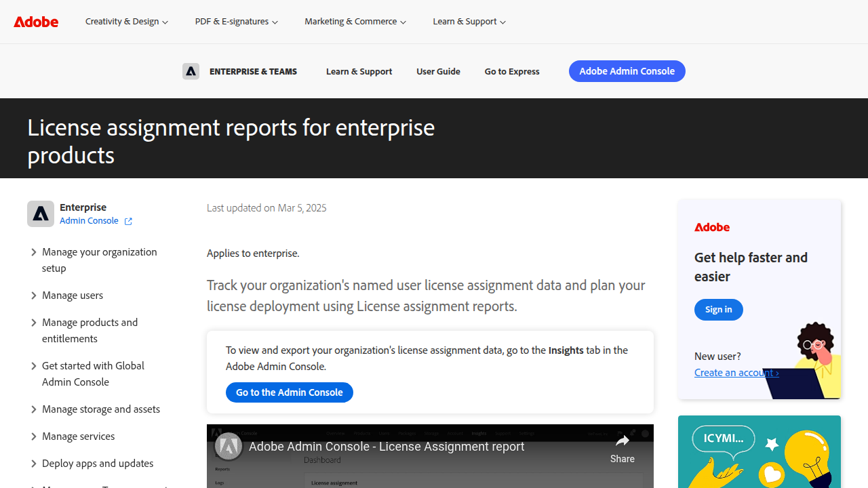This screenshot has width=868, height=488.
Task: Click the Last updated on Mar 5, 2025 text
Action: click(267, 208)
